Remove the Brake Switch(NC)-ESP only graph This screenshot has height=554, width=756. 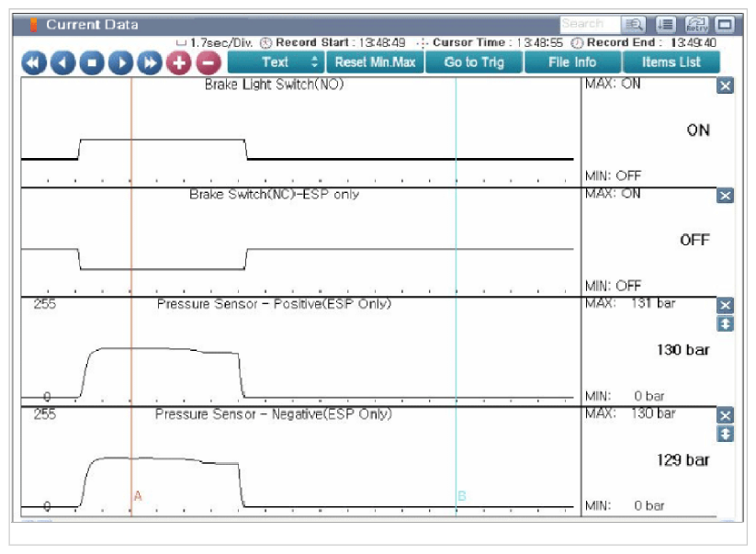click(x=725, y=196)
